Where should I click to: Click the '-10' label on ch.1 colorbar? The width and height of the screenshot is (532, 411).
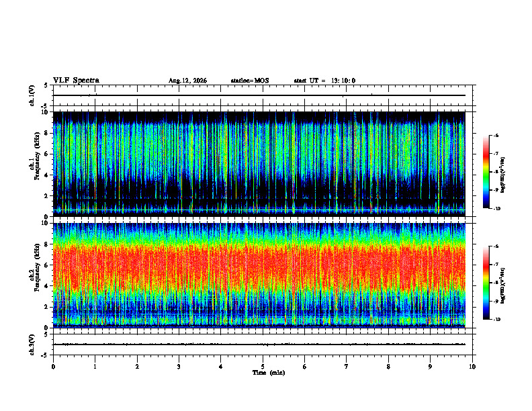coord(497,209)
